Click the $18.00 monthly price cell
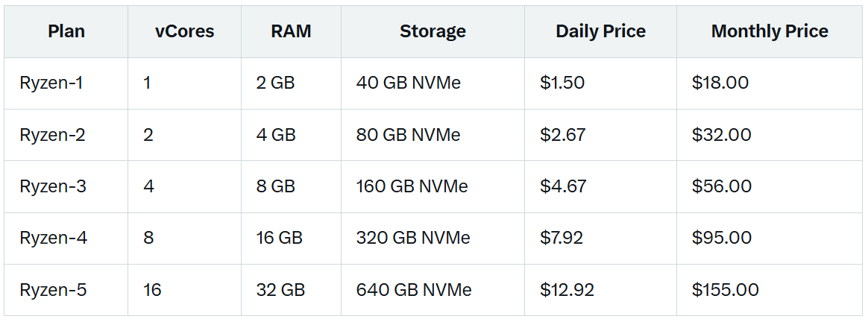The height and width of the screenshot is (322, 868). [x=770, y=83]
